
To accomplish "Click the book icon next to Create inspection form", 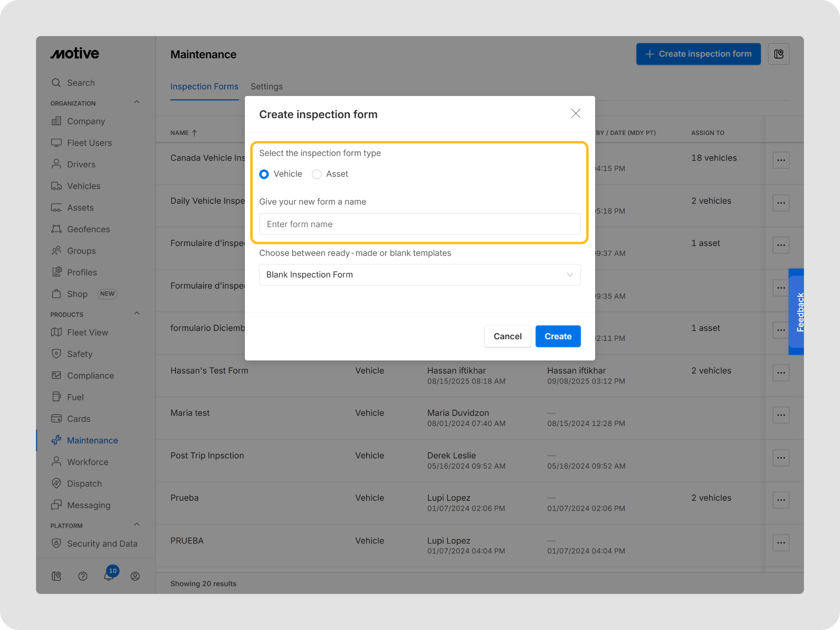I will (778, 54).
